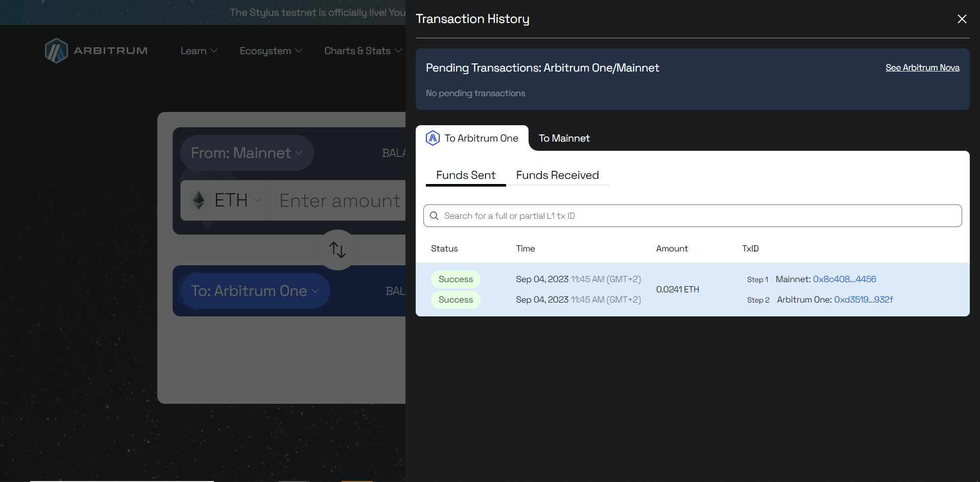
Task: Click the Step 1 Success status badge
Action: click(x=456, y=279)
